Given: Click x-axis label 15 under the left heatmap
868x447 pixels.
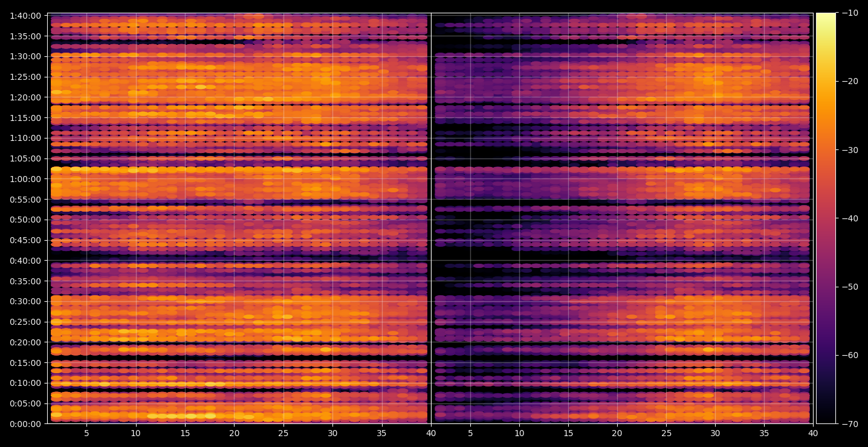Looking at the screenshot, I should tap(185, 434).
